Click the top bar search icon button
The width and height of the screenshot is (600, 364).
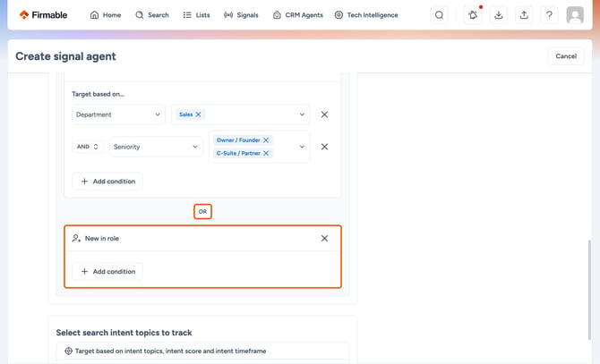tap(440, 15)
